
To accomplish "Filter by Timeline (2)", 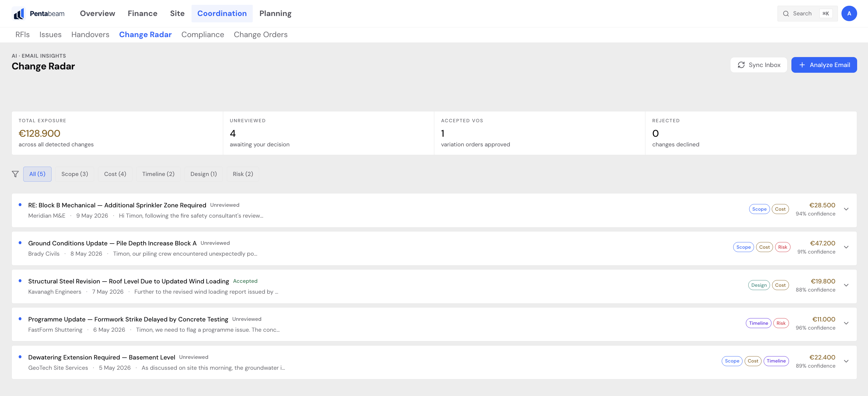I will [158, 174].
